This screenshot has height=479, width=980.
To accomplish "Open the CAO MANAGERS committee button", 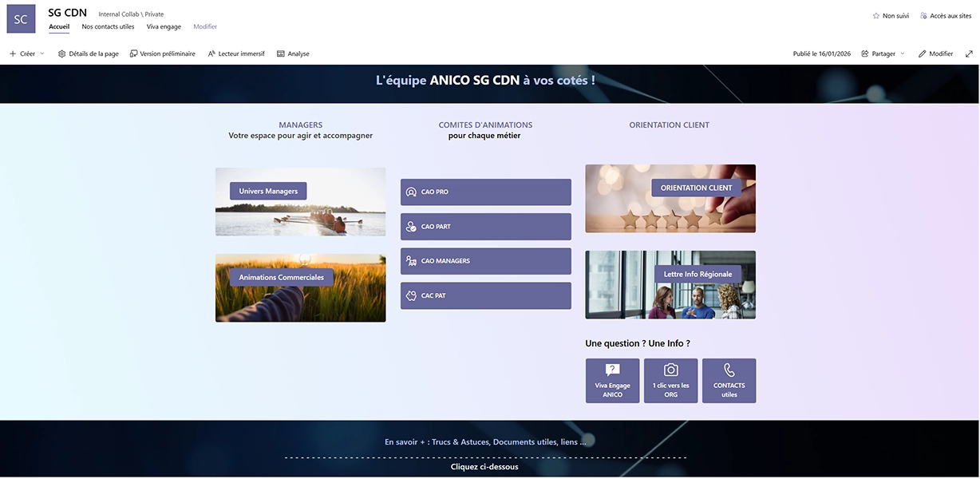I will 485,261.
